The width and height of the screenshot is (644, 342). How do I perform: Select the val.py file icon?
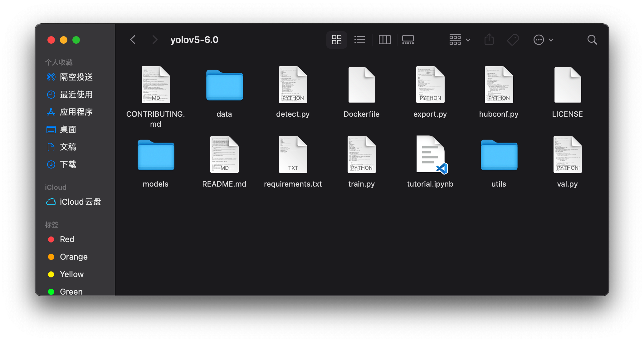[568, 154]
